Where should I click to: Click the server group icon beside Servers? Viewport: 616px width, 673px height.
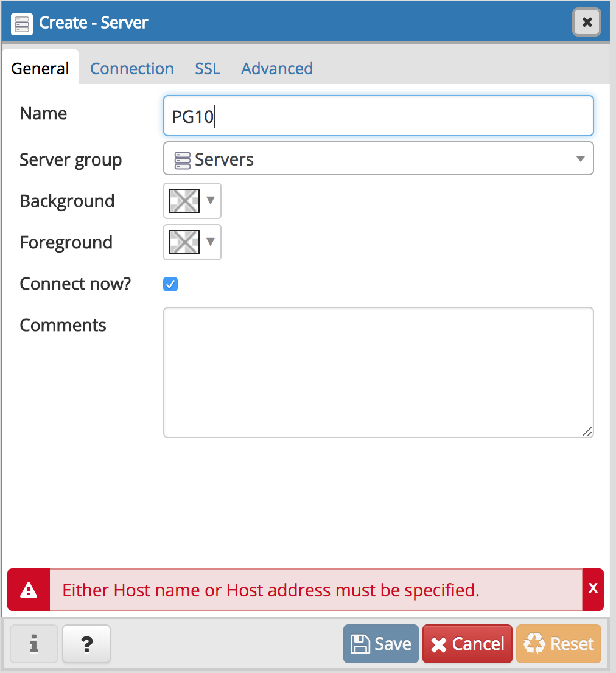click(x=182, y=159)
